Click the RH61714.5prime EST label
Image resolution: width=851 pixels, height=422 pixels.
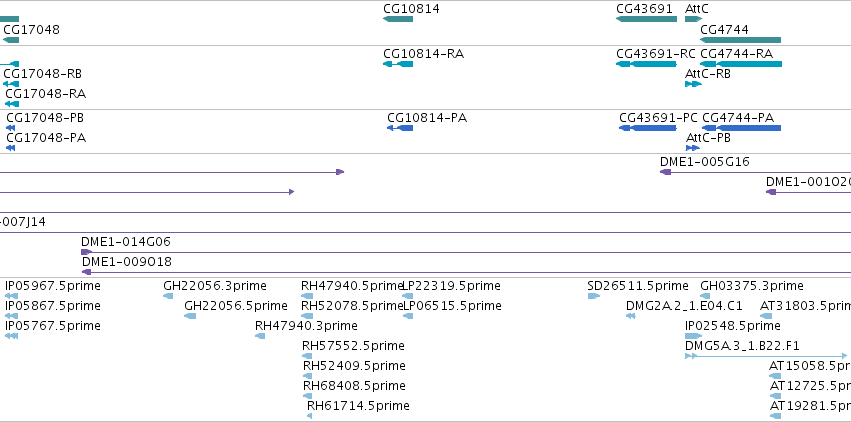358,406
